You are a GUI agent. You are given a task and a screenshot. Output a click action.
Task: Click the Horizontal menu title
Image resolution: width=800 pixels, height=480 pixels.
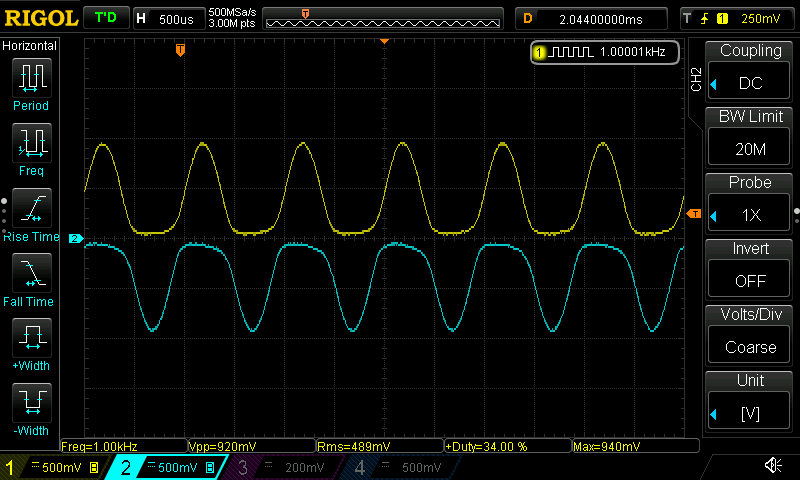click(x=29, y=45)
